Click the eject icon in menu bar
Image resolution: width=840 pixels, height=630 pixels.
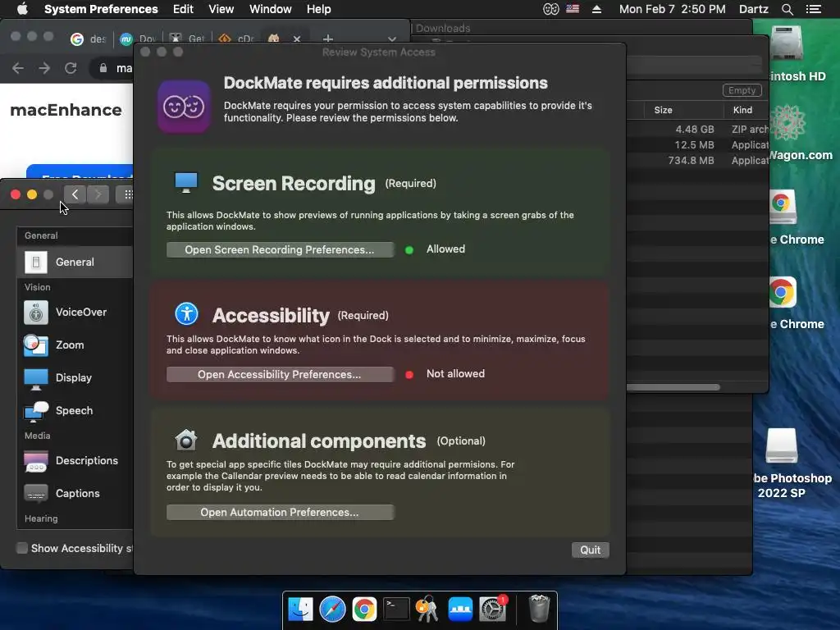click(x=597, y=9)
